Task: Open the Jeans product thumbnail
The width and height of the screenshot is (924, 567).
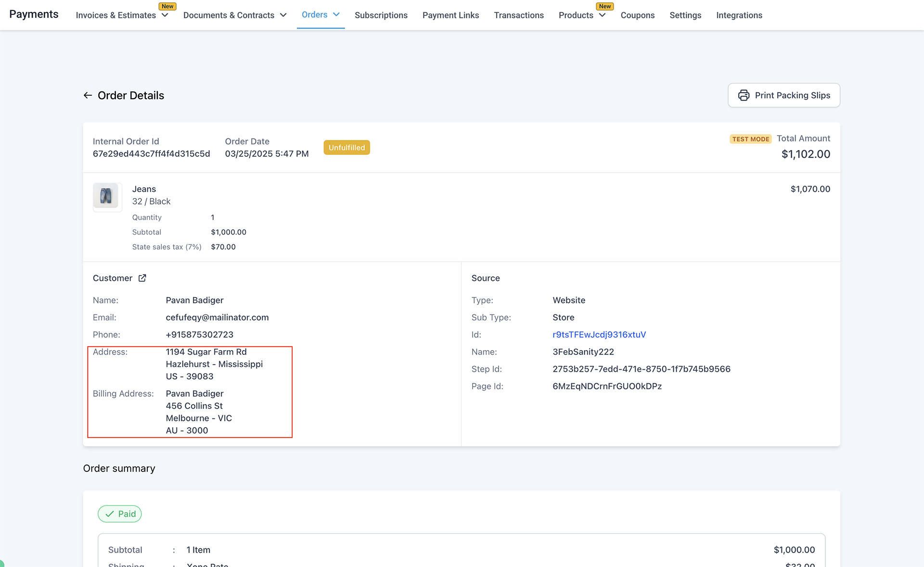Action: point(107,196)
